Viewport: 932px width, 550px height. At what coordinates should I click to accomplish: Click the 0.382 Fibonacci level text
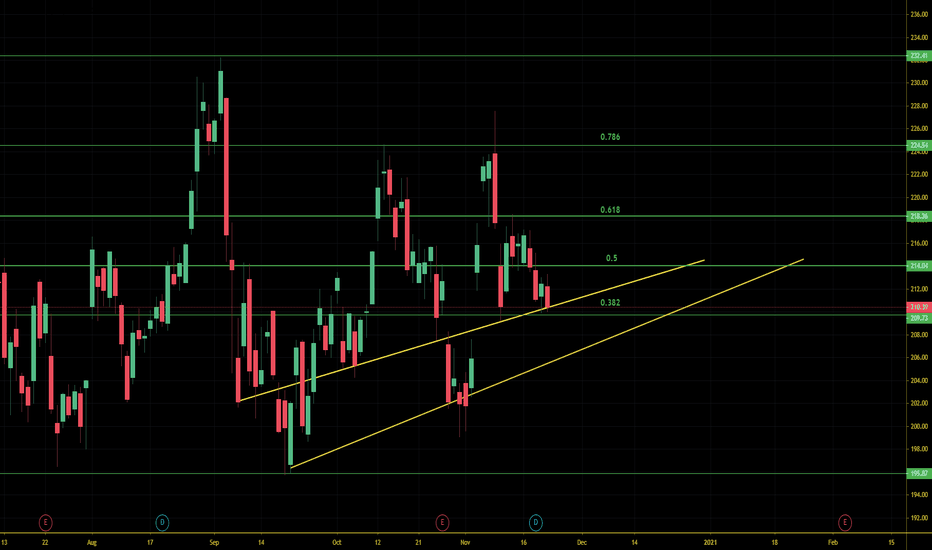point(610,303)
